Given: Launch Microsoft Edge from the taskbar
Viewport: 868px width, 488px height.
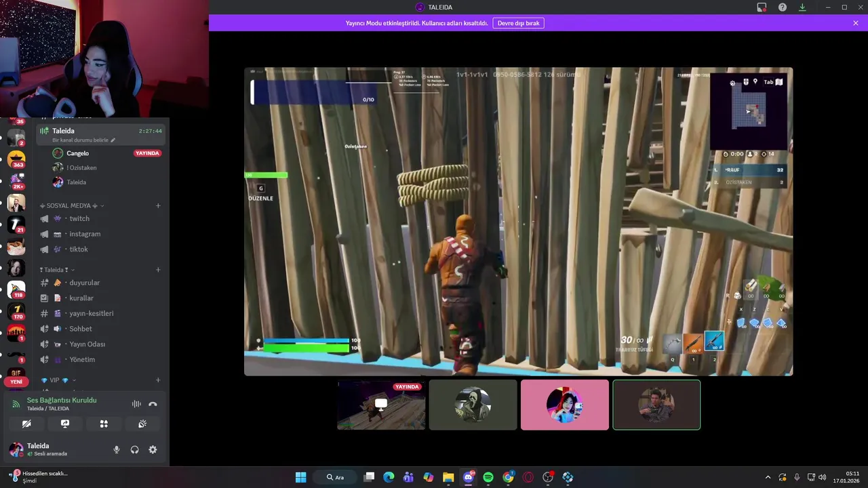Looking at the screenshot, I should click(x=389, y=477).
